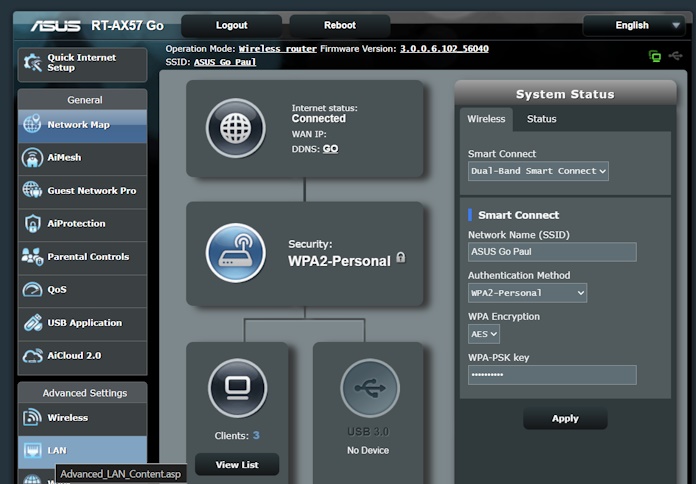Open the USB Application menu item
Viewport: 696px width, 484px height.
pyautogui.click(x=83, y=323)
